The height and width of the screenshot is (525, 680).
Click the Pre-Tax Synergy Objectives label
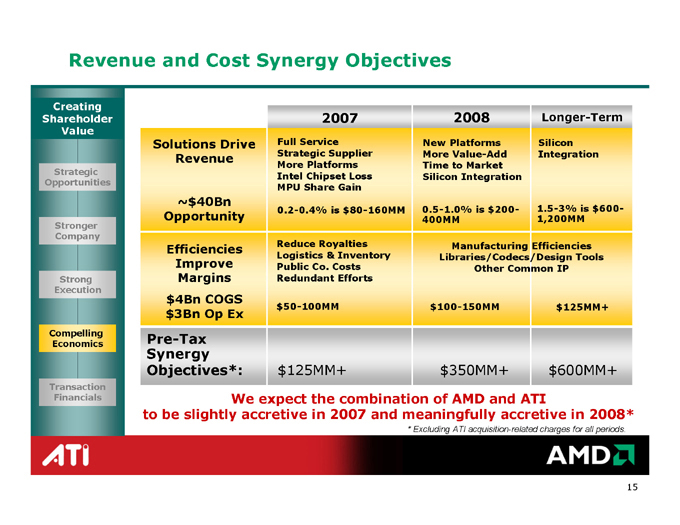tap(196, 355)
